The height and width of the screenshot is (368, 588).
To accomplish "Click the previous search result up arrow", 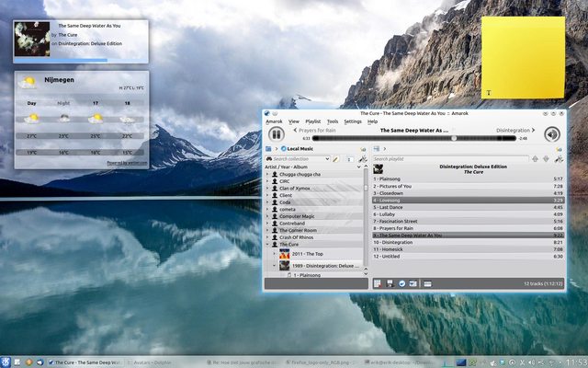I will click(x=535, y=159).
